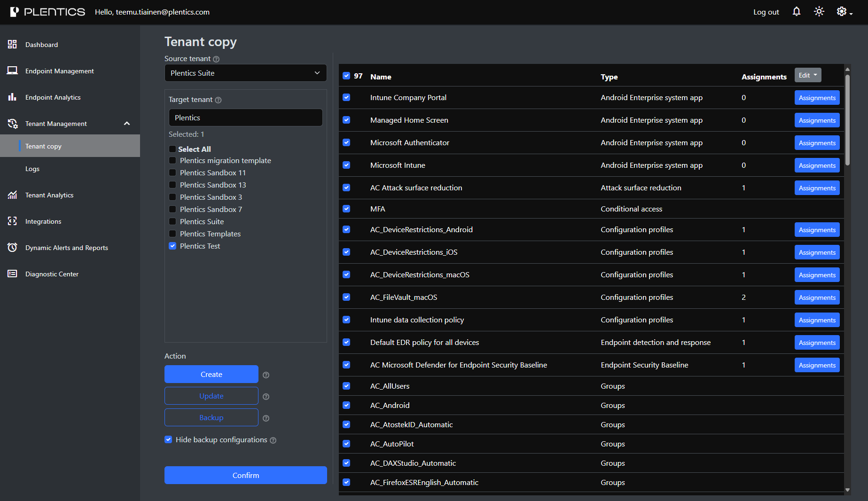Click AC_DAXStudio_Automatic row name
The height and width of the screenshot is (501, 868).
pyautogui.click(x=413, y=463)
